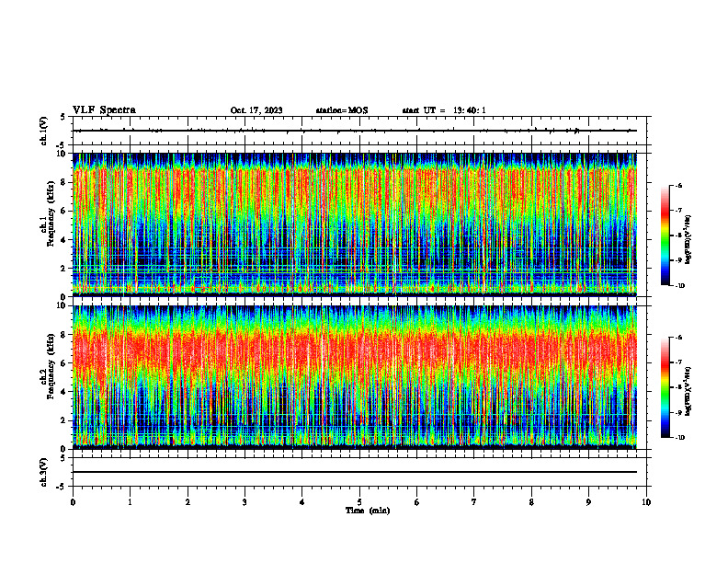Click time axis tick label "5"
Image resolution: width=728 pixels, height=563 pixels.
click(x=359, y=502)
